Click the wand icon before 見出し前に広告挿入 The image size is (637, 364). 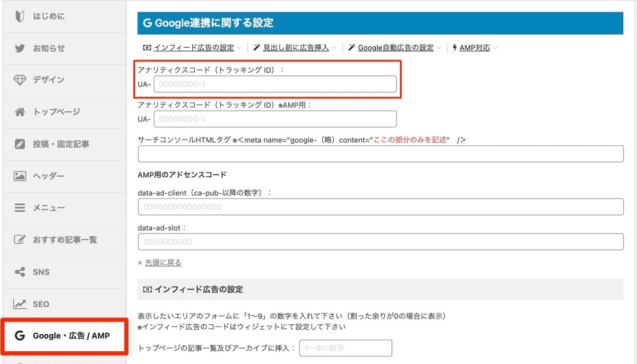tap(256, 48)
